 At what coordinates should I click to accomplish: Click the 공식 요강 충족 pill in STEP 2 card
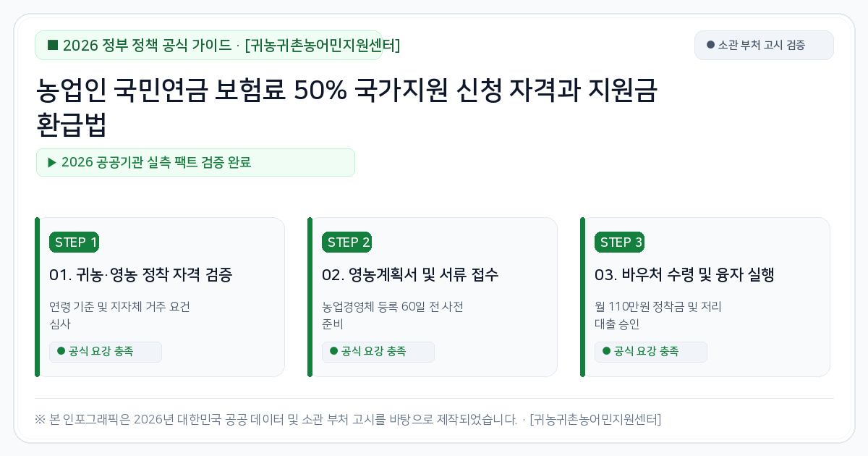[378, 352]
